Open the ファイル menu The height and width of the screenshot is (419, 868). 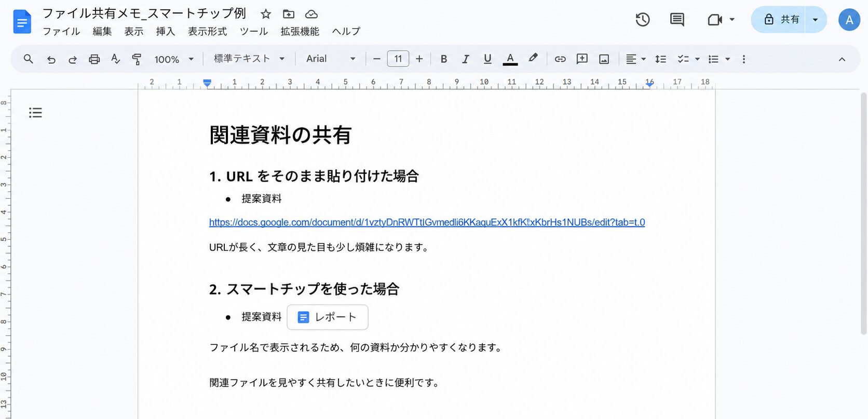click(61, 31)
